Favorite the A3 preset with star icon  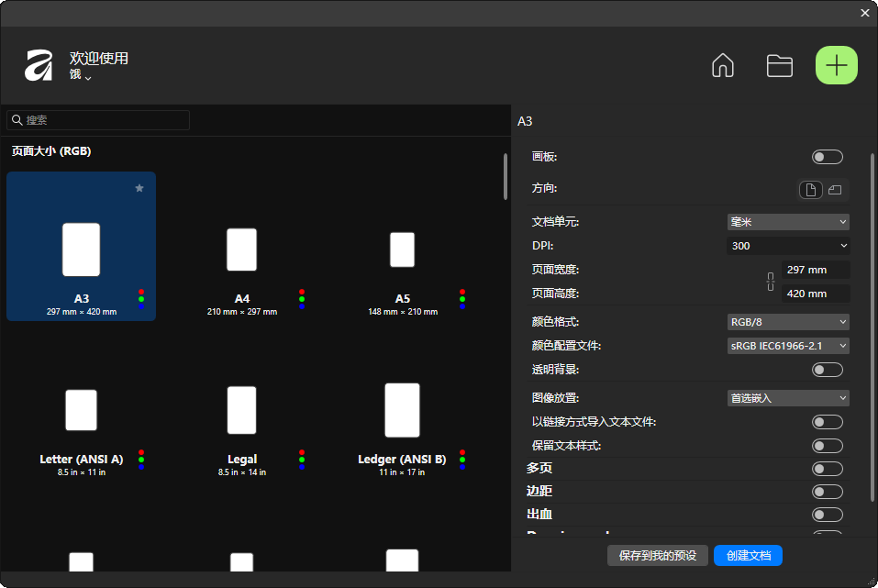click(139, 188)
